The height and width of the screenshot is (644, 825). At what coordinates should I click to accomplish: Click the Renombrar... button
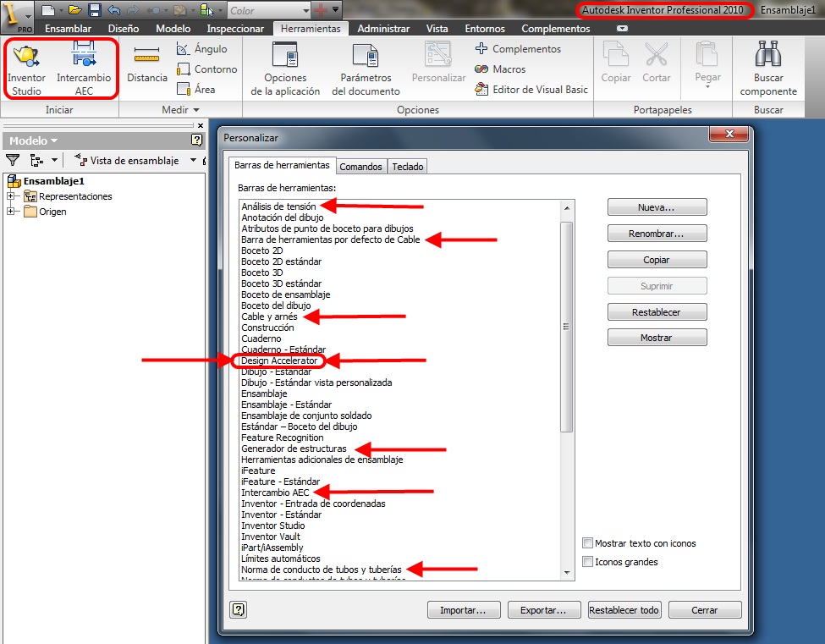point(657,234)
